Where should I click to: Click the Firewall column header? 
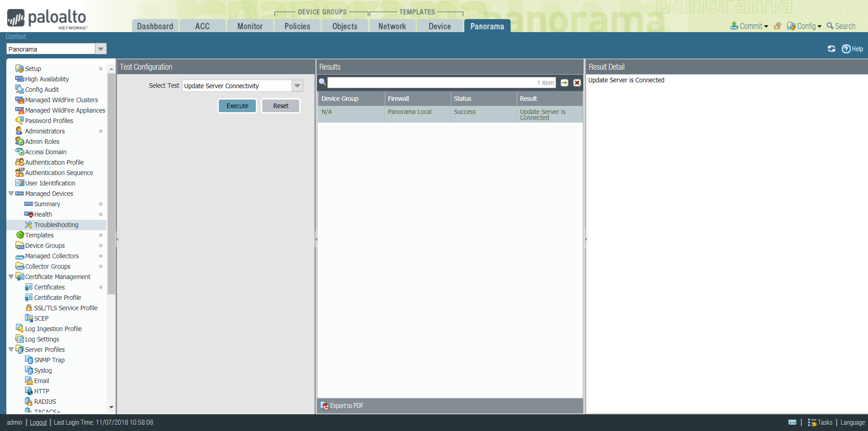417,99
